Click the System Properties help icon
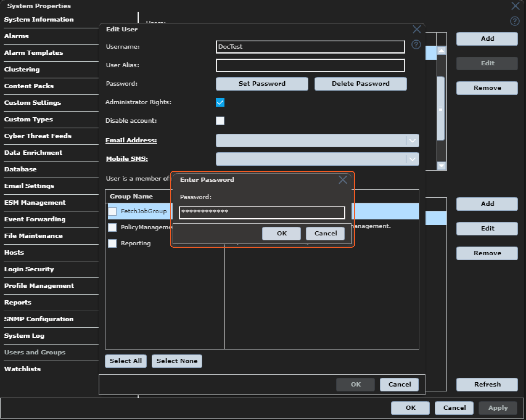This screenshot has height=420, width=526. click(514, 21)
